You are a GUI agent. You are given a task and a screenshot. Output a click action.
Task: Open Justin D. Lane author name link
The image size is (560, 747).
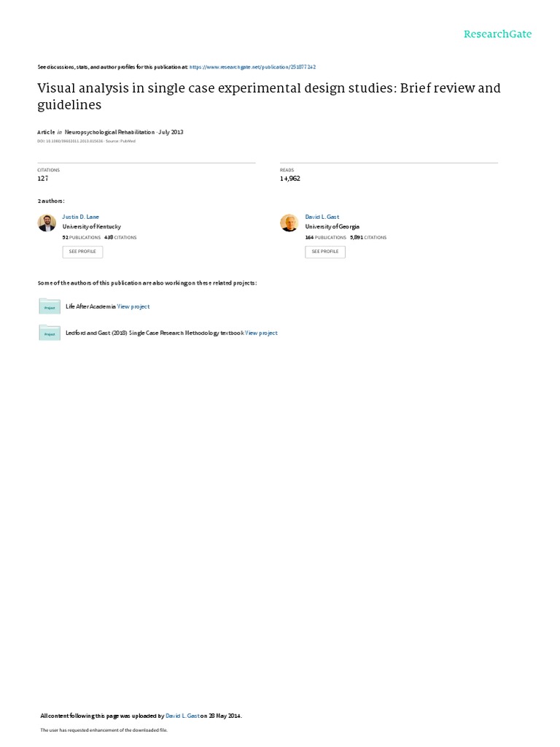click(x=80, y=217)
